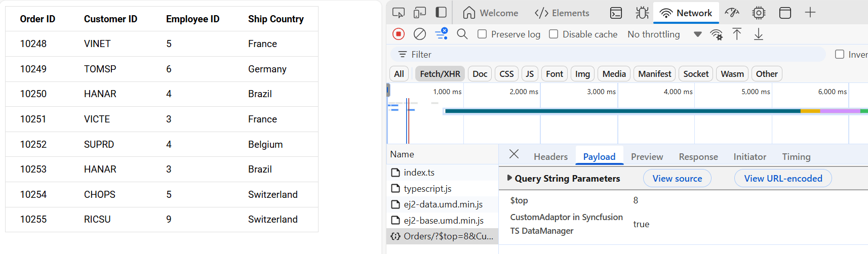Filter requests by Media
Image resolution: width=868 pixels, height=254 pixels.
point(614,74)
